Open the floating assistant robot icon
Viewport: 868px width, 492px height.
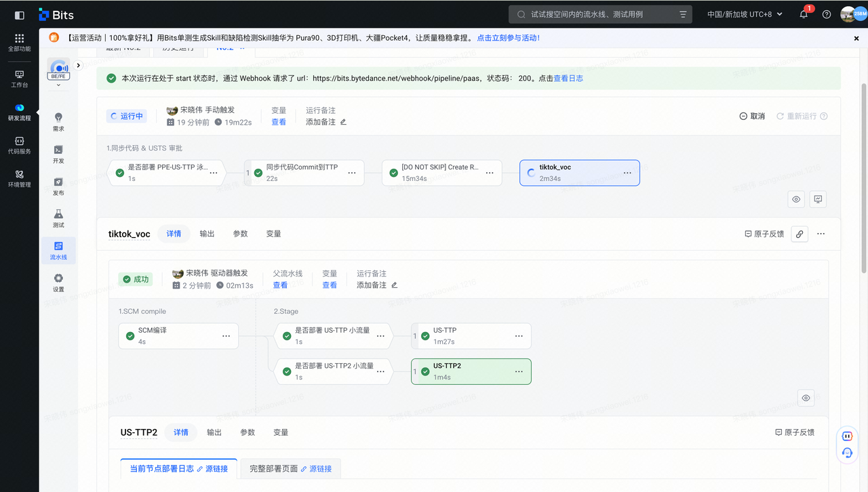pyautogui.click(x=847, y=436)
